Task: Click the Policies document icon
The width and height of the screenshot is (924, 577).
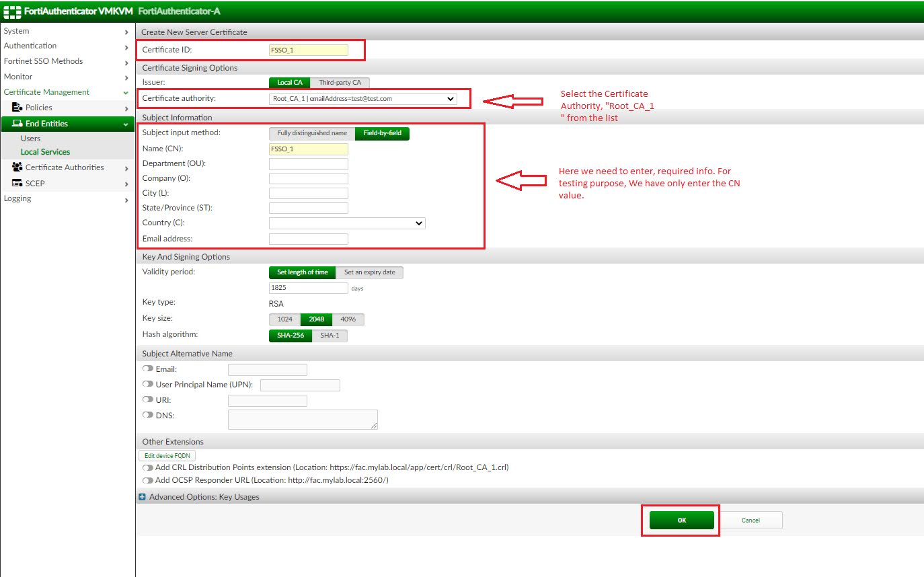Action: 17,108
